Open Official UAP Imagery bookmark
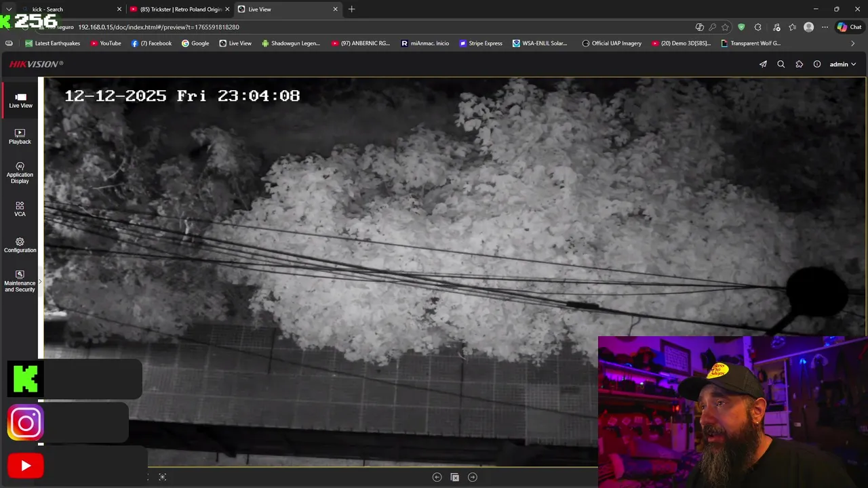This screenshot has height=488, width=868. 612,43
